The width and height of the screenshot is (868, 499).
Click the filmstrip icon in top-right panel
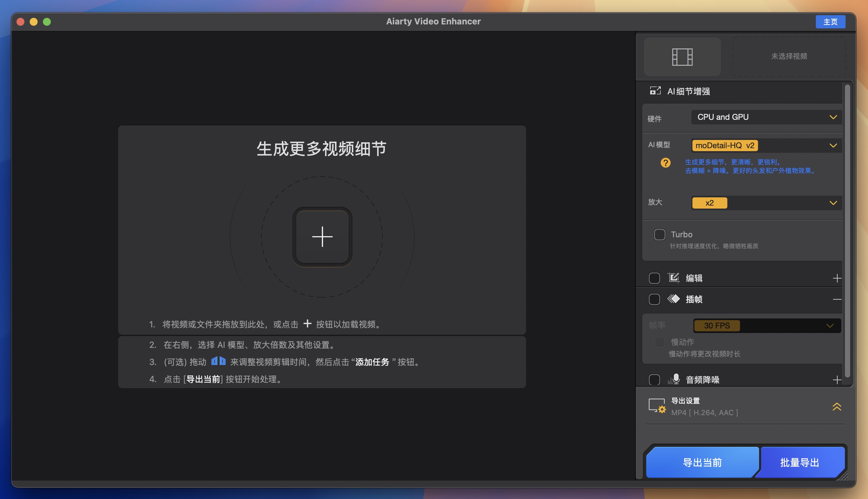pos(682,57)
